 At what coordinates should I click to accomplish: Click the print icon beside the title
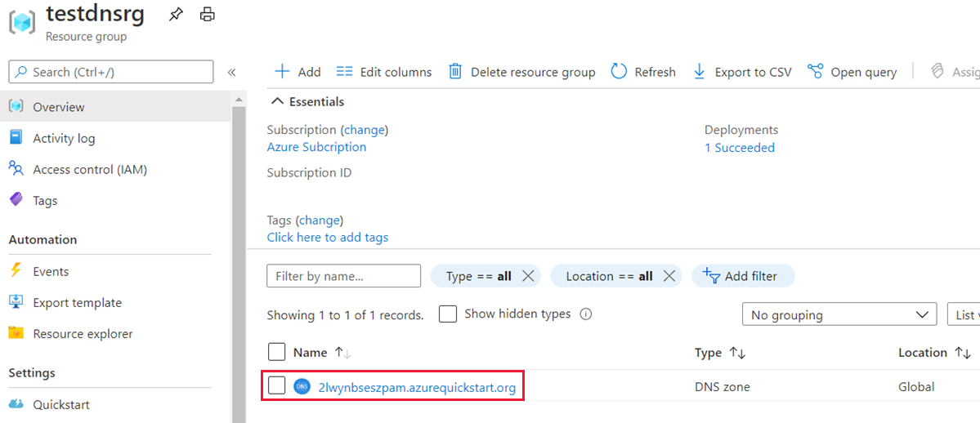click(208, 14)
